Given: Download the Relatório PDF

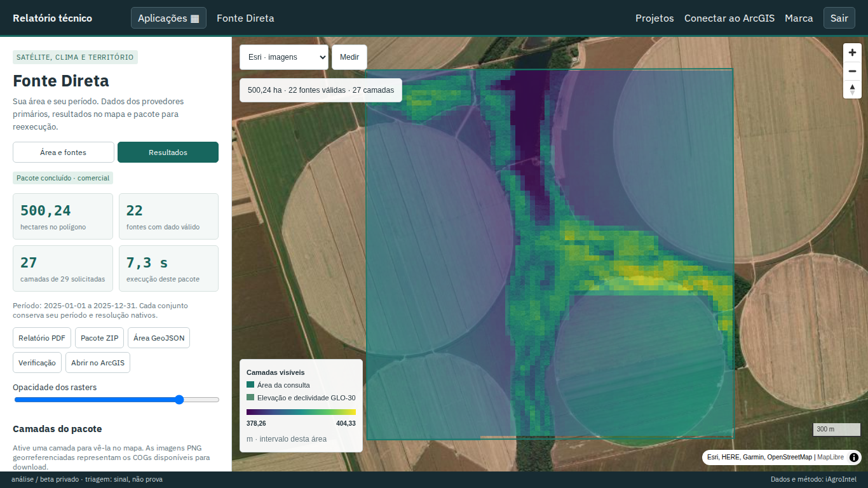Looking at the screenshot, I should tap(42, 338).
